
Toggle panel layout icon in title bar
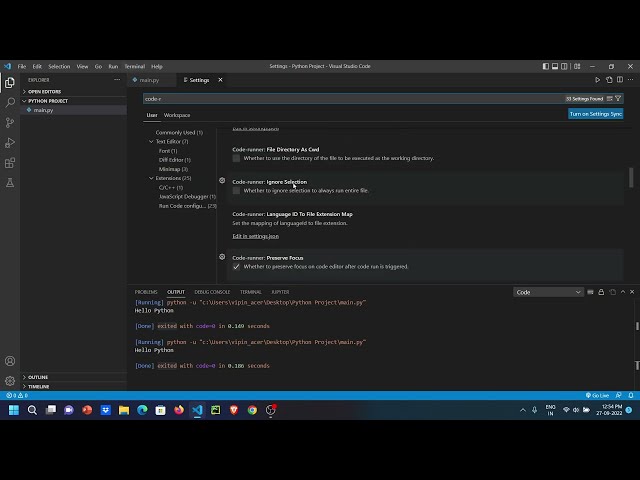(555, 66)
